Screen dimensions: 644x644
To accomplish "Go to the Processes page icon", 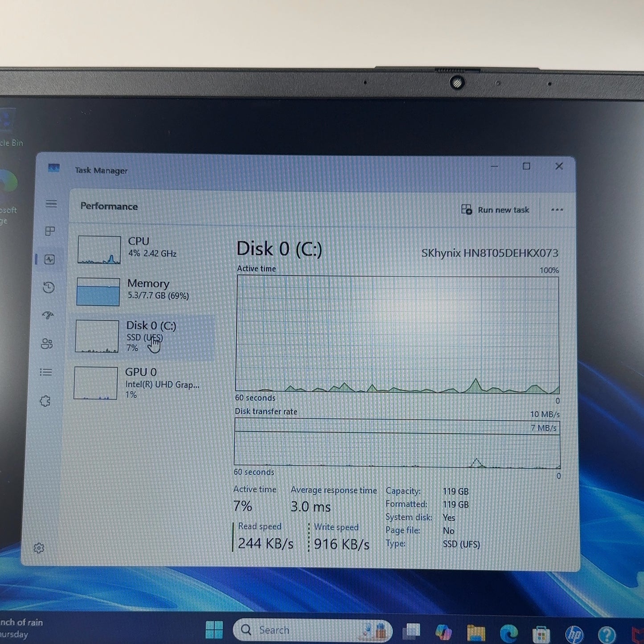I will [50, 231].
